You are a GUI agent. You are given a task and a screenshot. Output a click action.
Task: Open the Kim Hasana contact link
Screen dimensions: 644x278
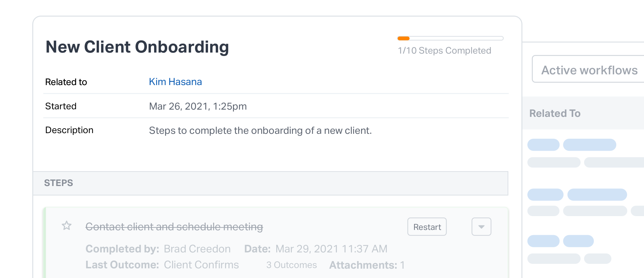pos(175,82)
